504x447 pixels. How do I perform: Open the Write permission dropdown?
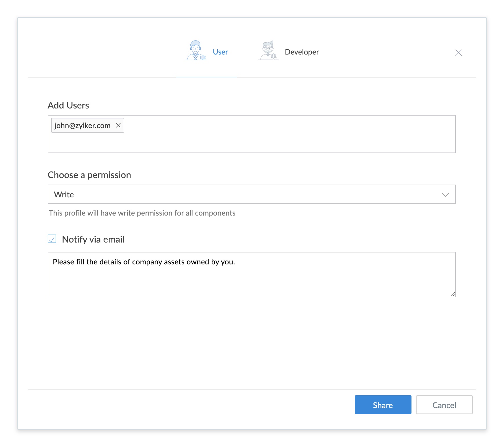pos(251,195)
